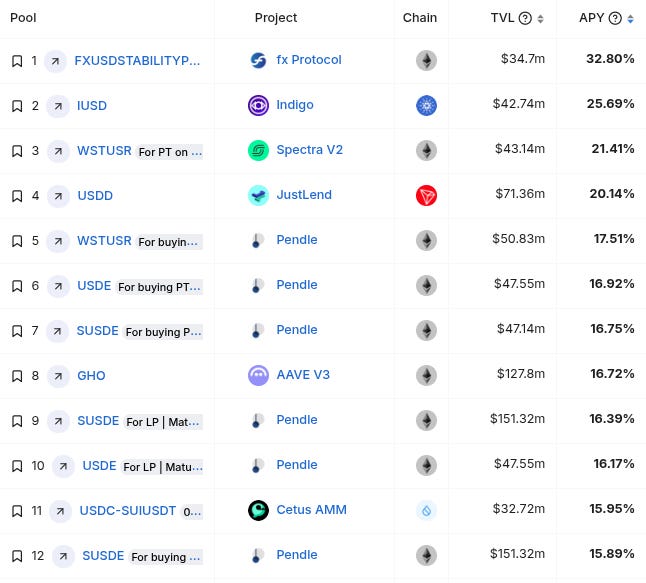Open Pendle project link in row 12

(x=297, y=555)
